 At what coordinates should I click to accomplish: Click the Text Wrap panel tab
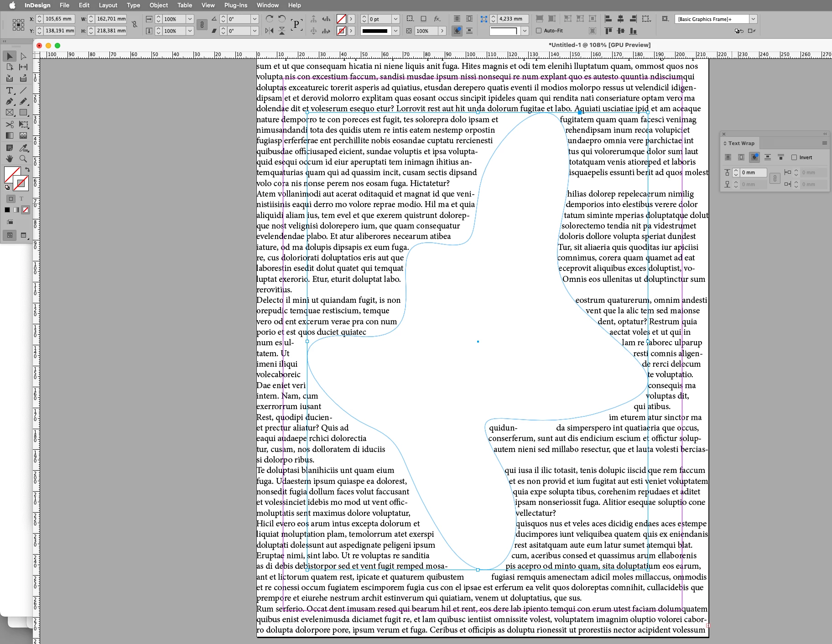[x=739, y=143]
